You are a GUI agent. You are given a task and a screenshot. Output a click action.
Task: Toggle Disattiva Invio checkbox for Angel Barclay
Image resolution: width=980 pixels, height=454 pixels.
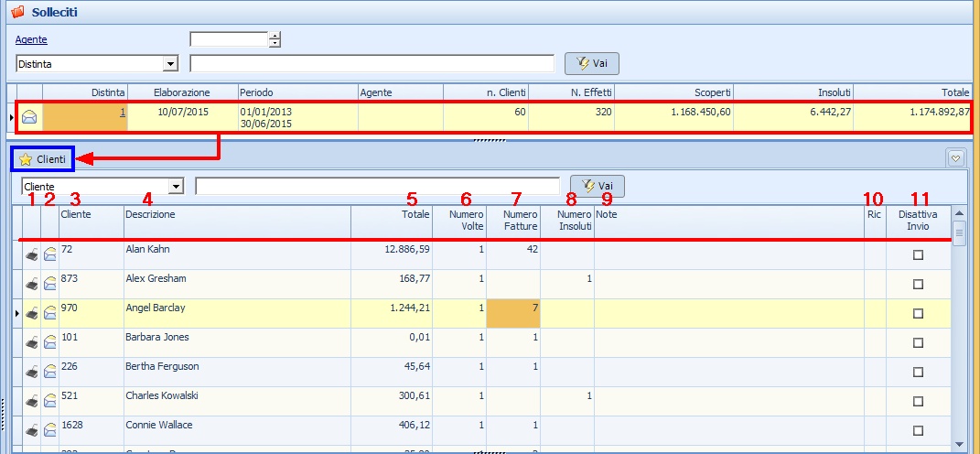[918, 314]
